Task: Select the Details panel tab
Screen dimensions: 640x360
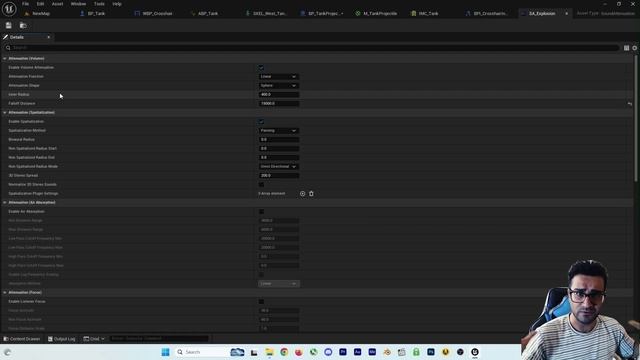Action: coord(17,37)
